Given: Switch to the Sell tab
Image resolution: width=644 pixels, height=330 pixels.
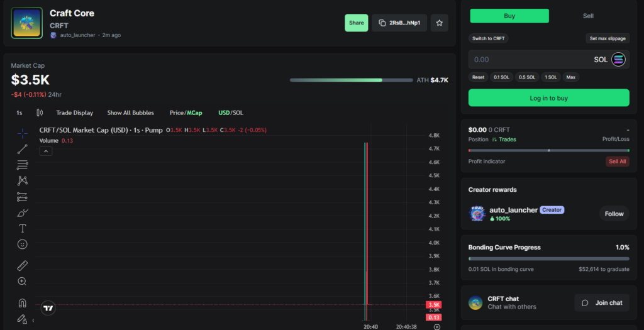Looking at the screenshot, I should point(588,16).
